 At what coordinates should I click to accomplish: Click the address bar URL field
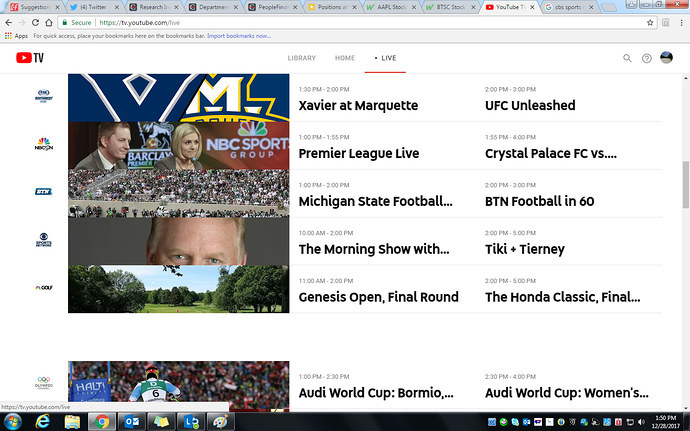coord(356,22)
